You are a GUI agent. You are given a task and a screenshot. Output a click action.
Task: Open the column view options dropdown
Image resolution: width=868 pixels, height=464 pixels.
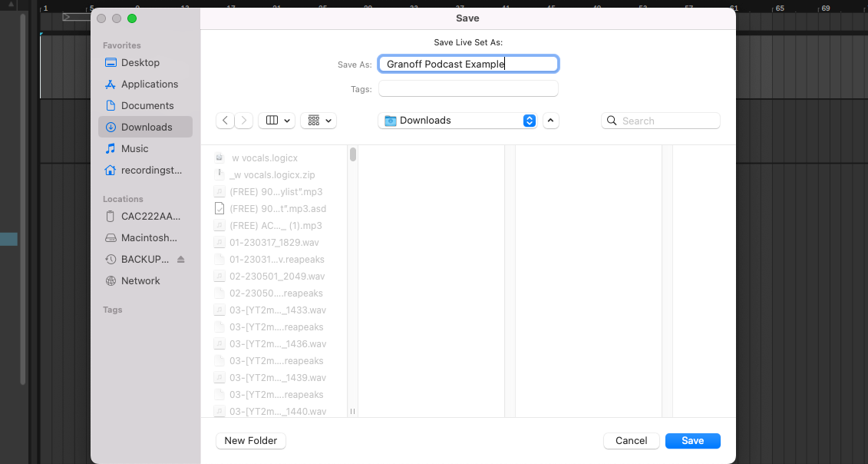(x=277, y=121)
